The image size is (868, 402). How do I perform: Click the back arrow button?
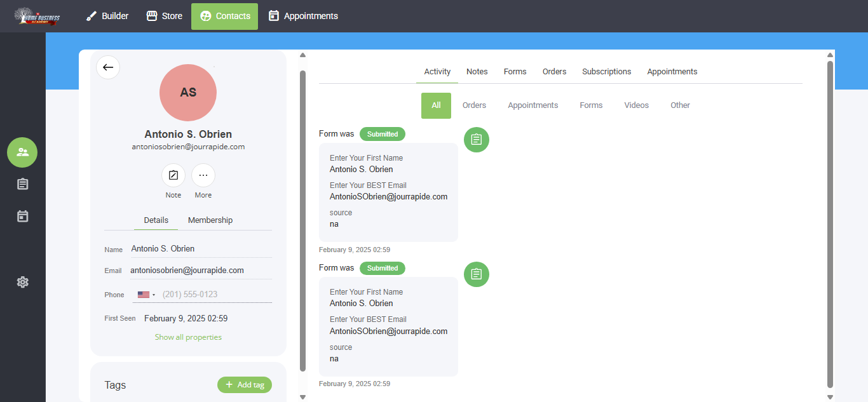click(108, 67)
